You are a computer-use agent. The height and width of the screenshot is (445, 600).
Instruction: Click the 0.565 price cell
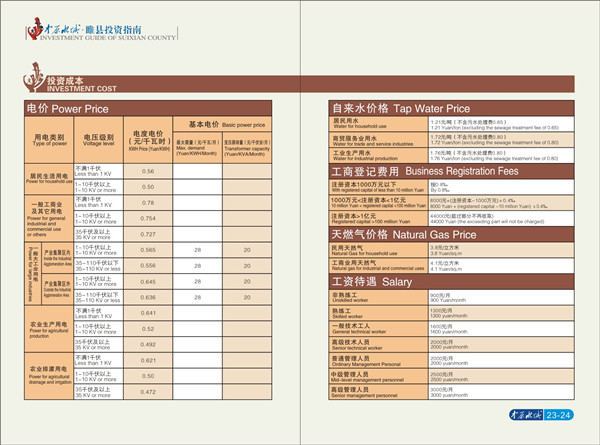tap(148, 250)
